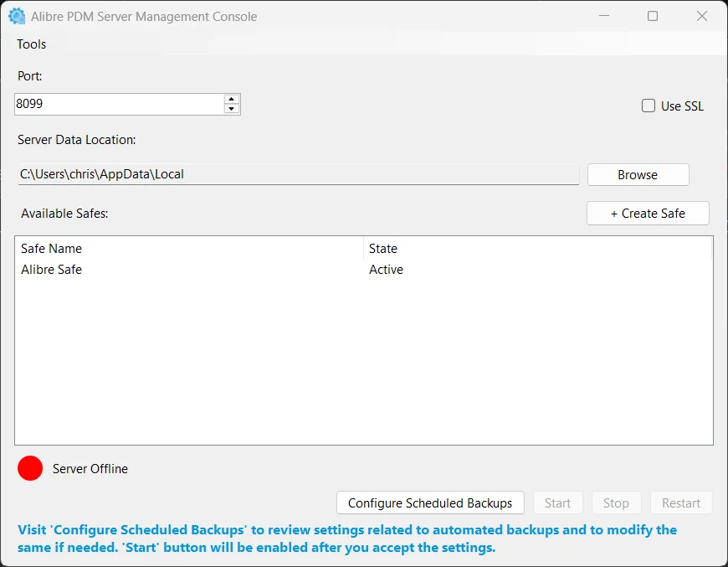Viewport: 728px width, 567px height.
Task: Open Configure Scheduled Backups
Action: [430, 503]
